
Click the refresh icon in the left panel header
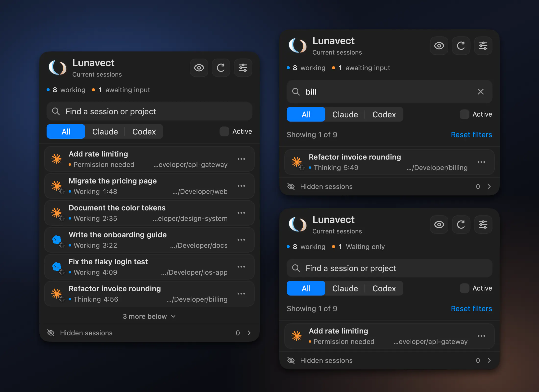coord(221,68)
